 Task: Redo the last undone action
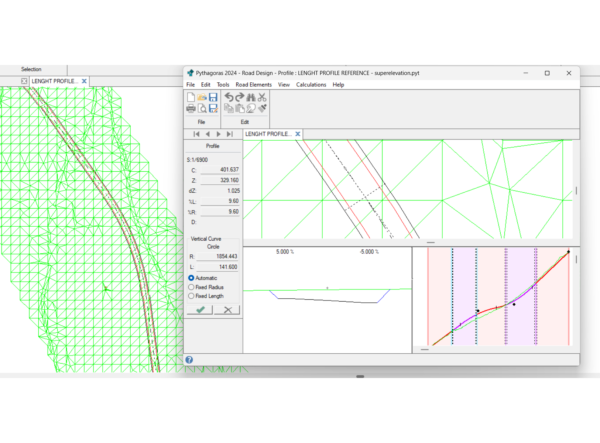[x=240, y=97]
